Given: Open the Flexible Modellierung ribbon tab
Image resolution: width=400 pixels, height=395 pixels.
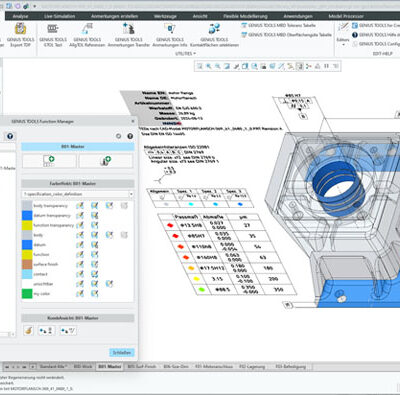Looking at the screenshot, I should point(245,16).
